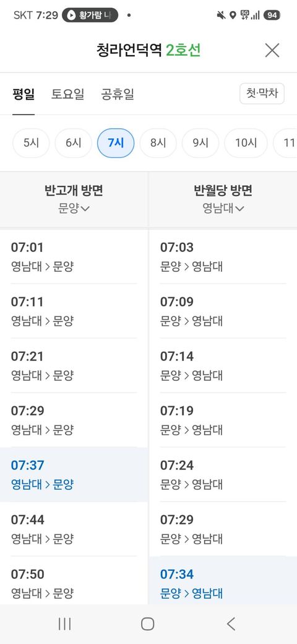297x644 pixels.
Task: Switch to the 공휴일 tab
Action: coord(118,94)
